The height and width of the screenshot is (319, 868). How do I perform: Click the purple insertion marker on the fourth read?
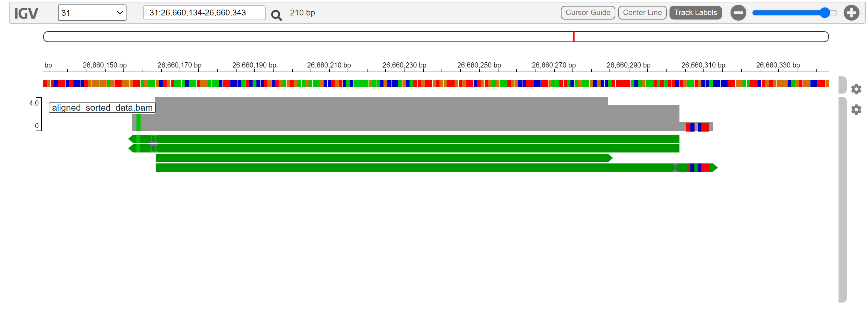(x=675, y=168)
